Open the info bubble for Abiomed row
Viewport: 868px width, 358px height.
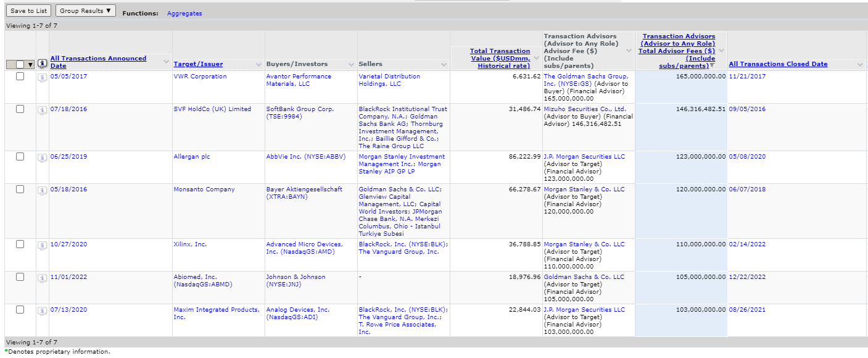[42, 278]
